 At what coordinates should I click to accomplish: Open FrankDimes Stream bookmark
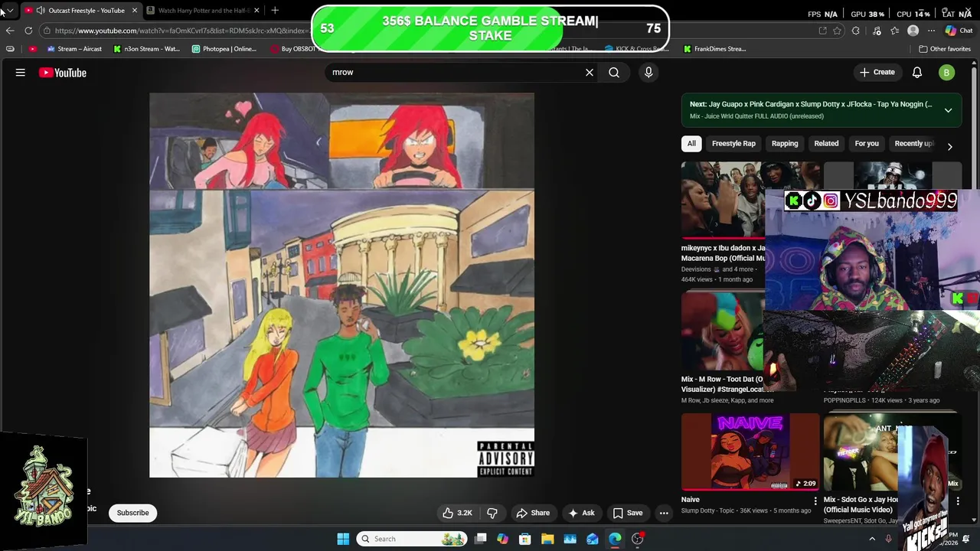coord(715,49)
